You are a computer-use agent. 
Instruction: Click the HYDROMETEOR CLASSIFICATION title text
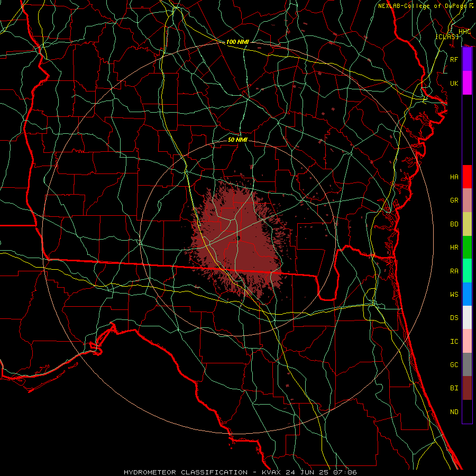[186, 472]
